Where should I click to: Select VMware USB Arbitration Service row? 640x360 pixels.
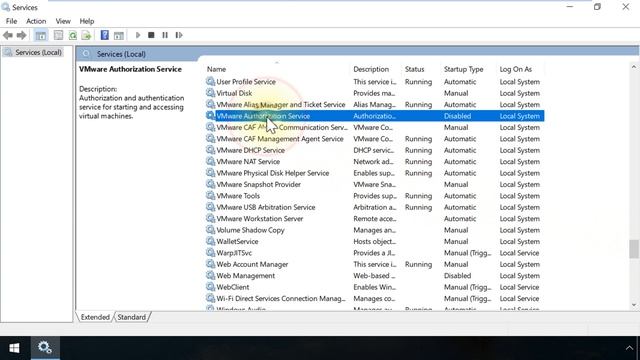click(x=374, y=207)
